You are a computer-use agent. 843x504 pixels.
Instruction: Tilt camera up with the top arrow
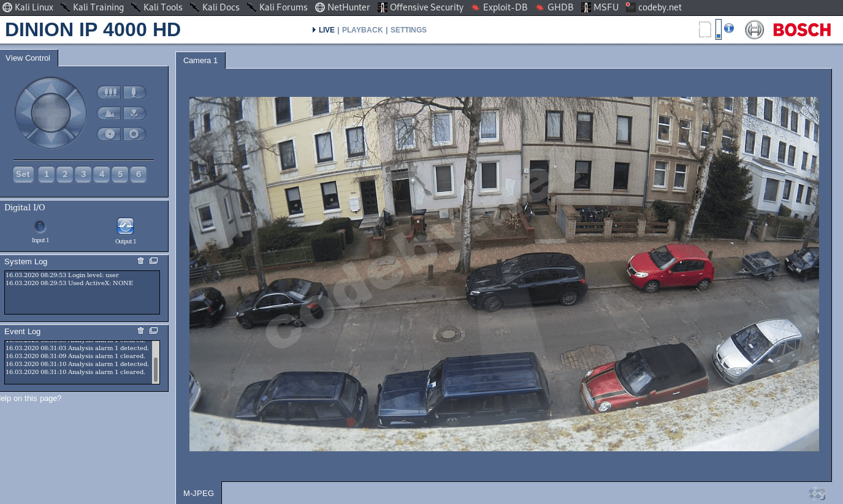click(51, 86)
